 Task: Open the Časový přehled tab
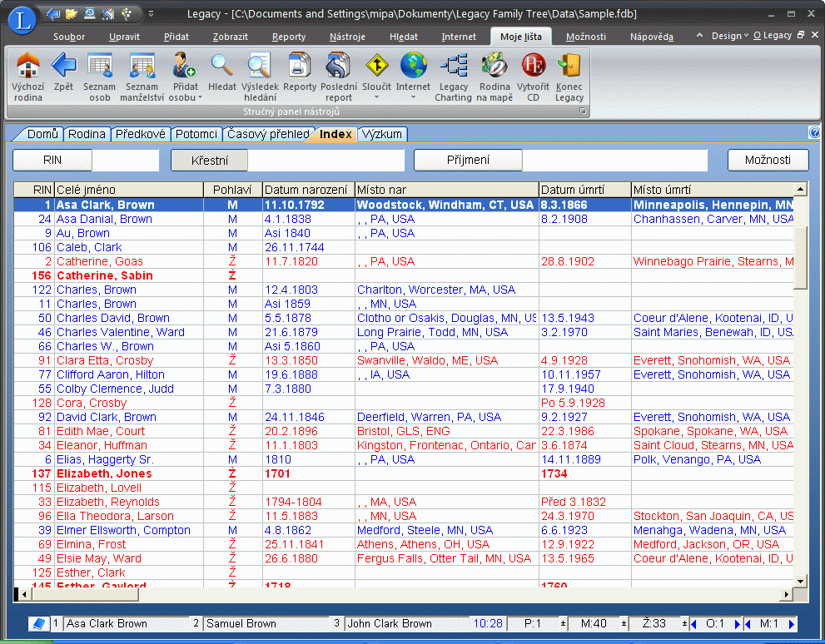pos(268,134)
